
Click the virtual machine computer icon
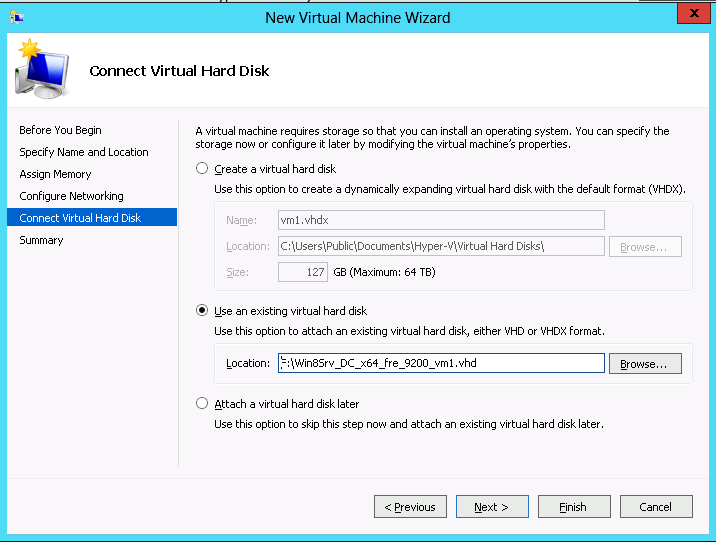point(40,71)
